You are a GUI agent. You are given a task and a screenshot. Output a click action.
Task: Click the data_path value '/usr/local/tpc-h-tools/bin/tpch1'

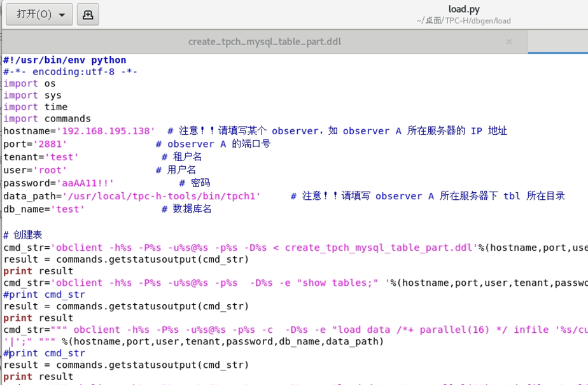162,196
